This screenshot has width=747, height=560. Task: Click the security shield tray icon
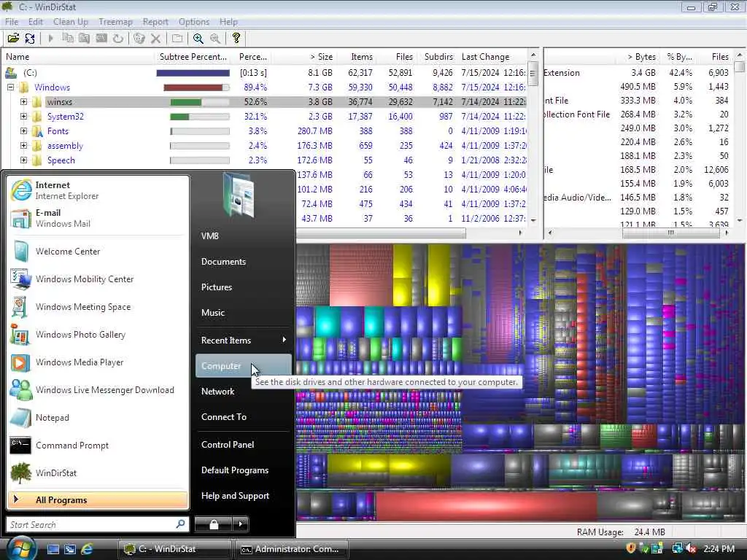(x=631, y=548)
